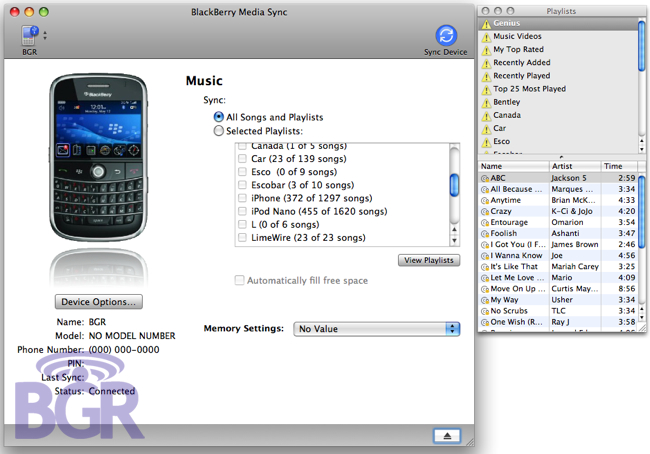Click playlist list scroll up arrow
The width and height of the screenshot is (650, 454).
click(454, 230)
